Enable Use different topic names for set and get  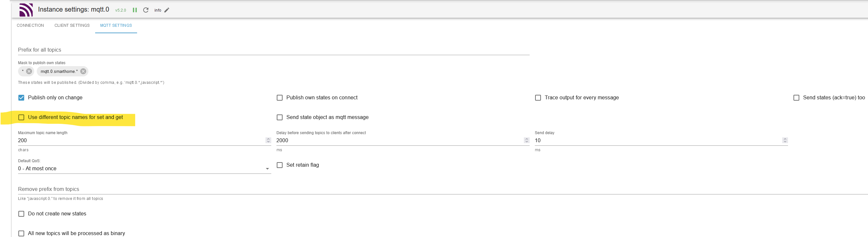pos(21,117)
